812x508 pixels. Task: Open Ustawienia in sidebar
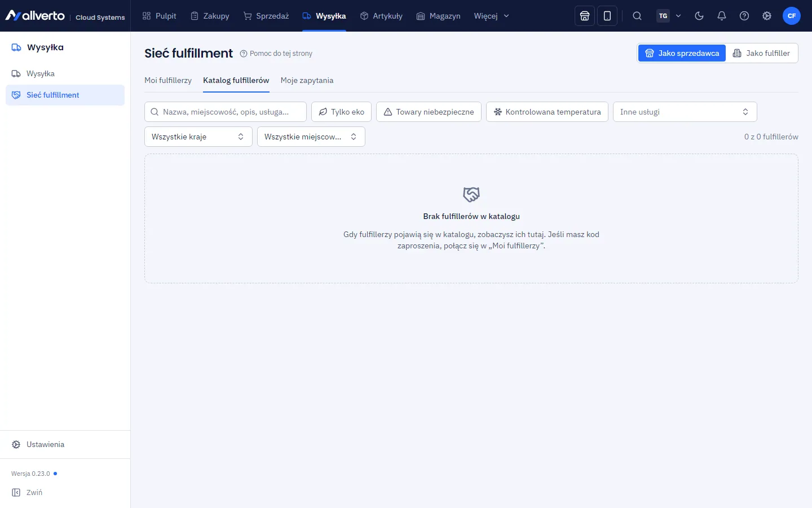click(65, 444)
